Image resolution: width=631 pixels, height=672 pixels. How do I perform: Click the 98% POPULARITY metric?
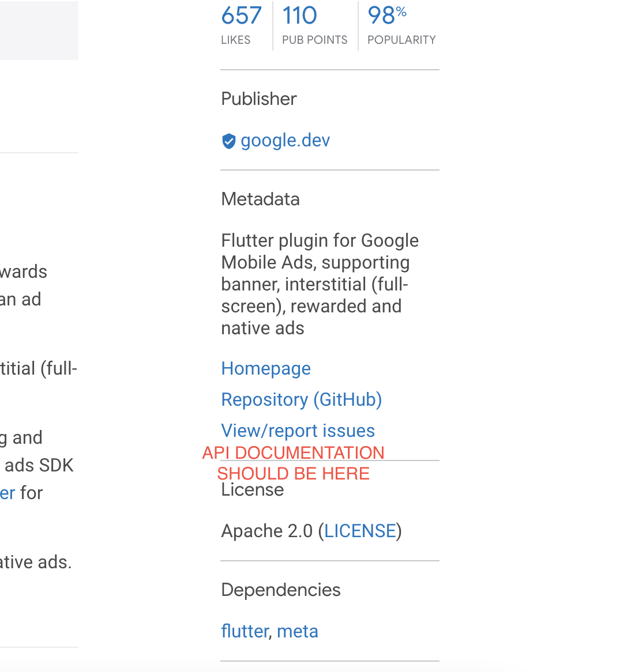(386, 16)
